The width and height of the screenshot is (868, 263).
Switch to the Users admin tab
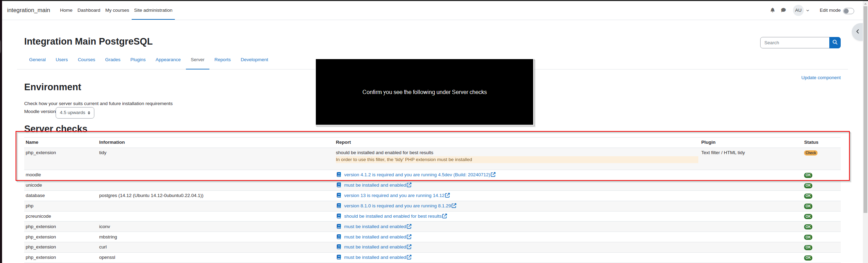click(62, 60)
